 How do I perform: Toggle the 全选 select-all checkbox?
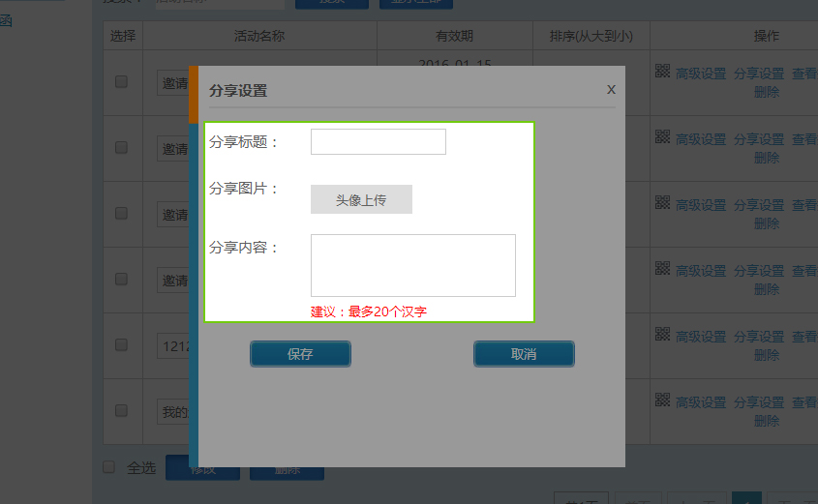(108, 466)
